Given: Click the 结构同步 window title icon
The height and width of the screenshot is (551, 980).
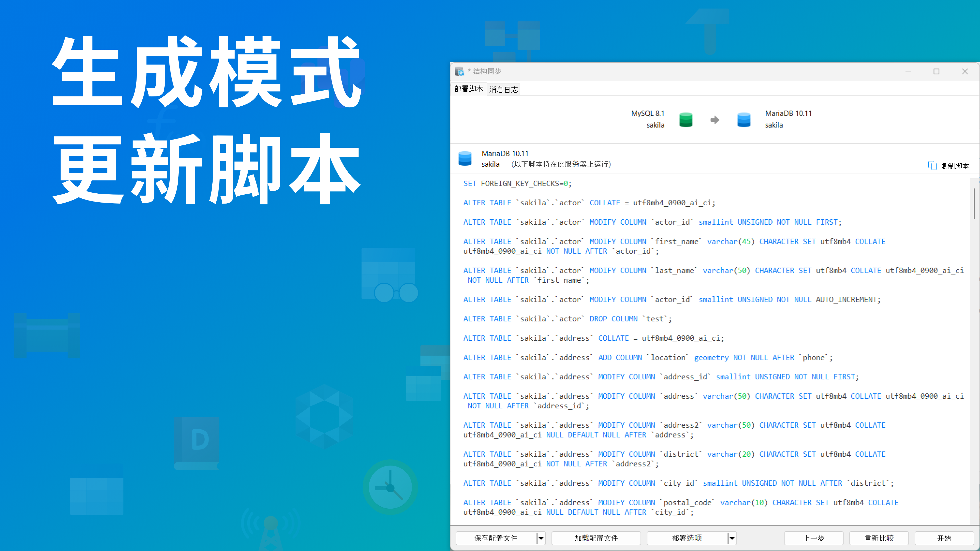Looking at the screenshot, I should [459, 71].
